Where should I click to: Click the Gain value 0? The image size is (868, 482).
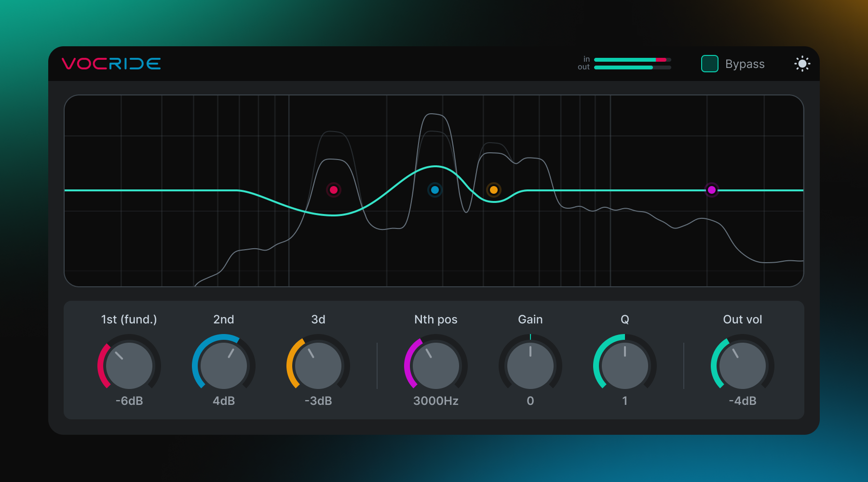530,401
